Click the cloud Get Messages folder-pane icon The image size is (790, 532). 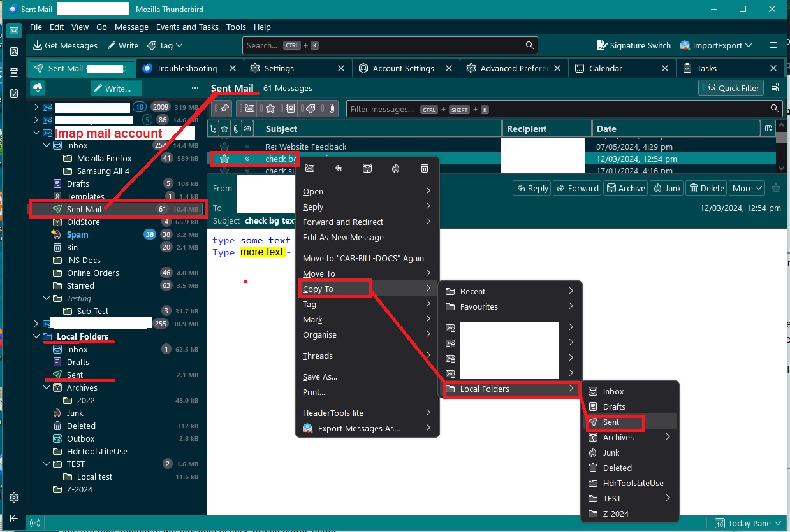(38, 88)
